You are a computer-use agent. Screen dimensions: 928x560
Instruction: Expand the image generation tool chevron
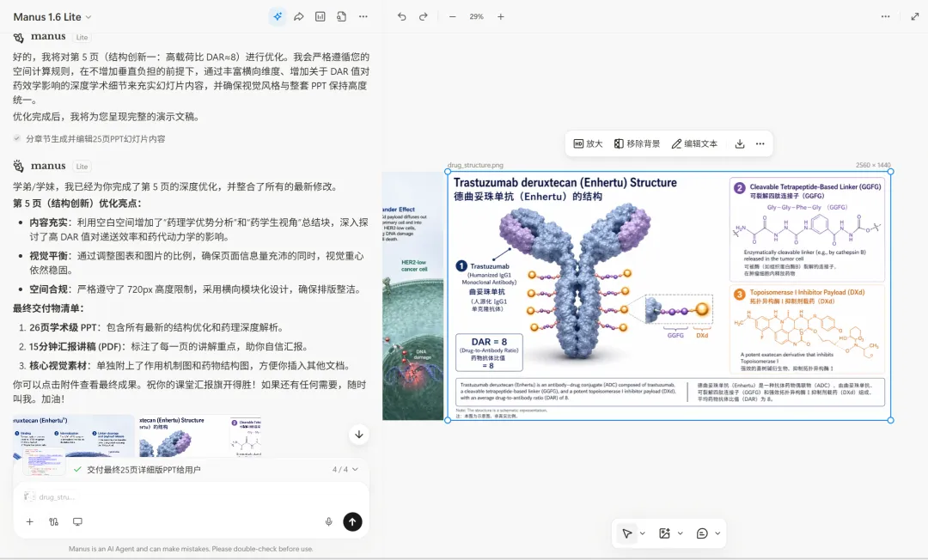coord(680,533)
